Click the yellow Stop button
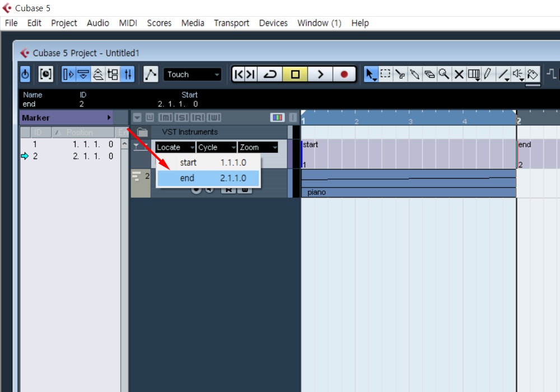 pos(295,74)
